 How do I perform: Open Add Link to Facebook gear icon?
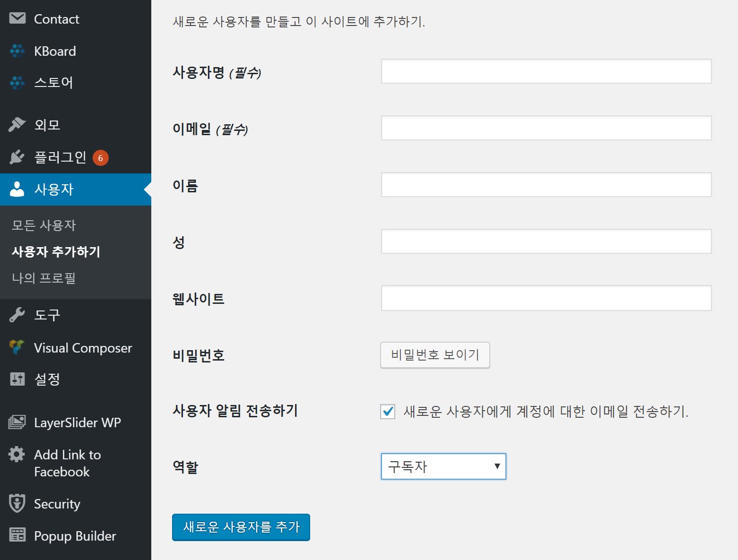(x=17, y=454)
